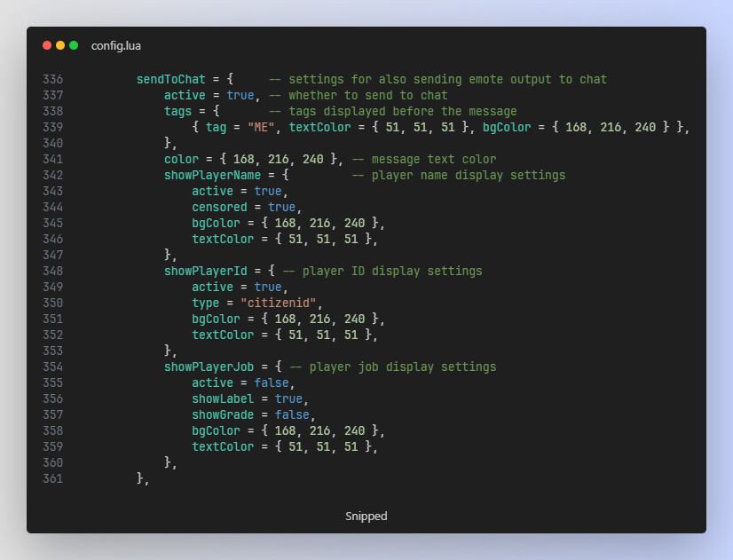733x560 pixels.
Task: Click the false value after showGrade
Action: coord(292,414)
